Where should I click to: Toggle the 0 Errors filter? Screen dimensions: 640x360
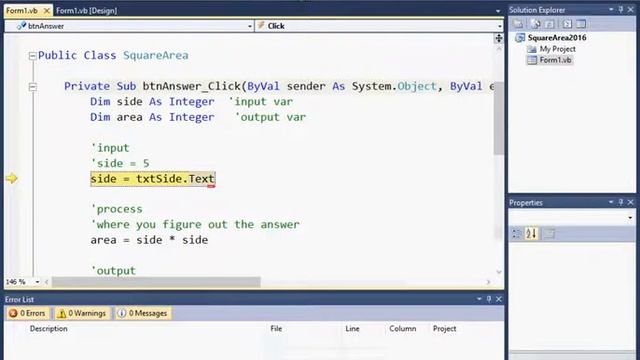(27, 313)
